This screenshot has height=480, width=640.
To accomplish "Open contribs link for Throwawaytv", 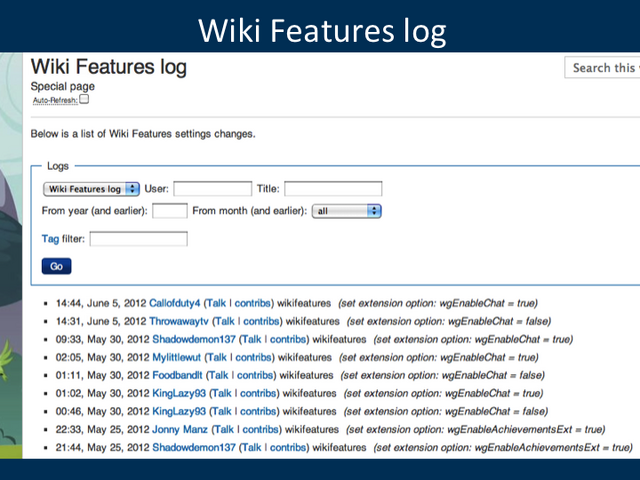I will tap(261, 321).
